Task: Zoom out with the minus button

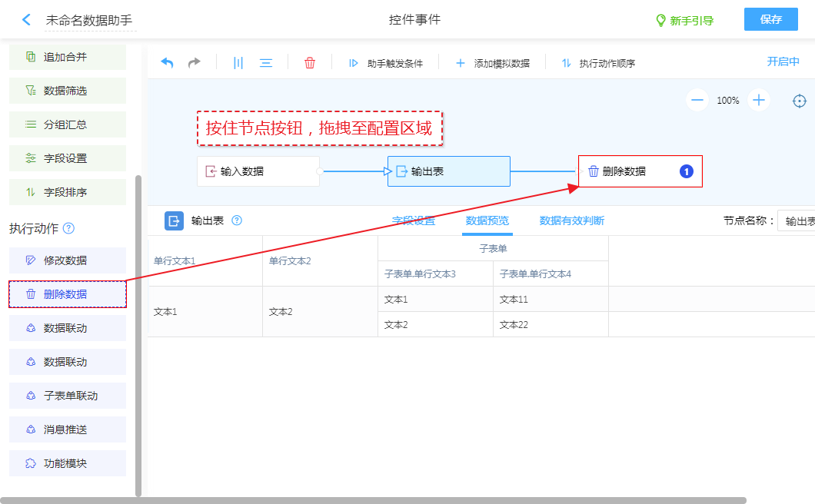Action: click(697, 100)
